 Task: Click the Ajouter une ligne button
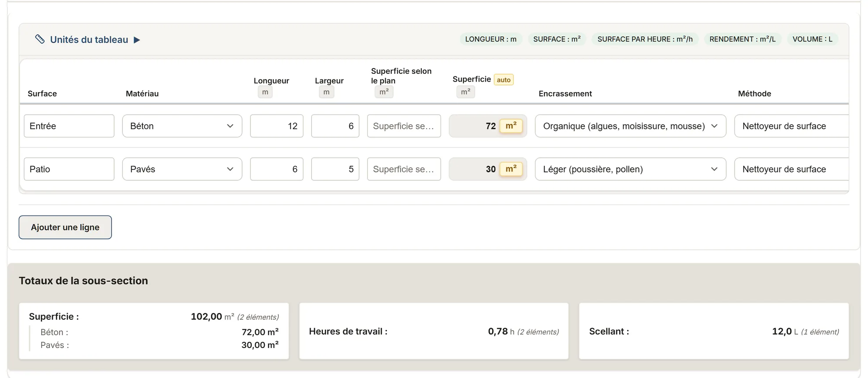click(x=65, y=227)
